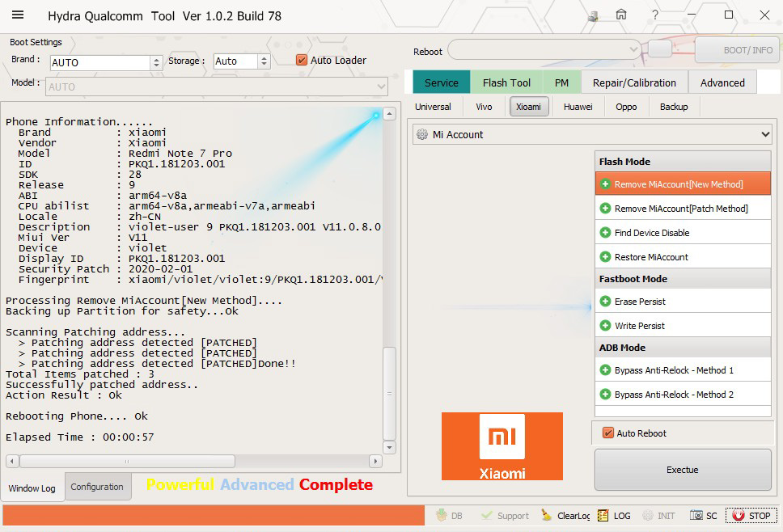Take screenshot with SC camera icon
The height and width of the screenshot is (532, 783).
[x=696, y=515]
